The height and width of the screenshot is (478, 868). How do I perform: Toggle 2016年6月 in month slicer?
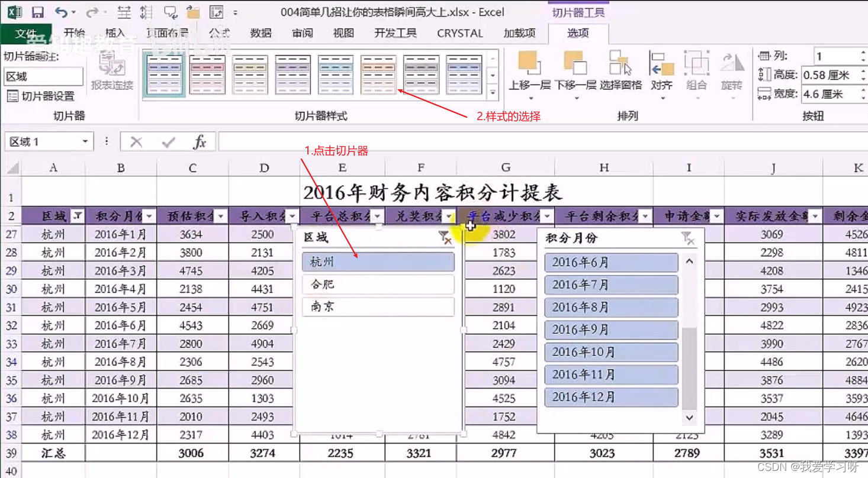611,263
